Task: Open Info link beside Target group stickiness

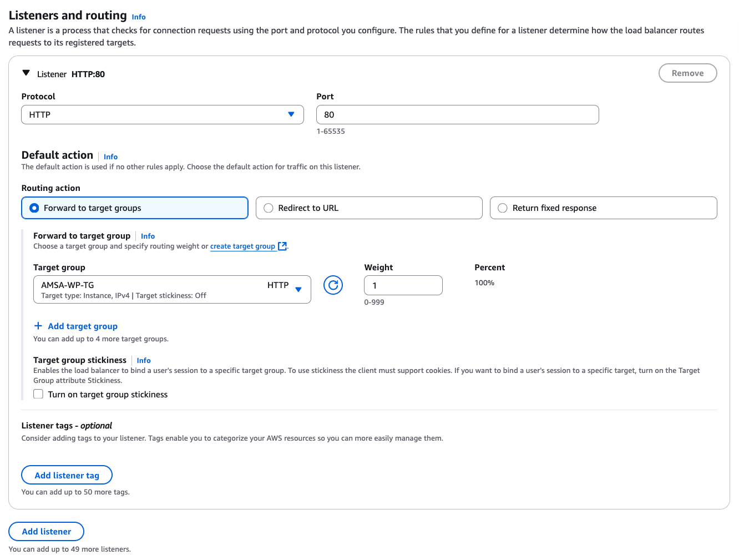Action: pos(144,361)
